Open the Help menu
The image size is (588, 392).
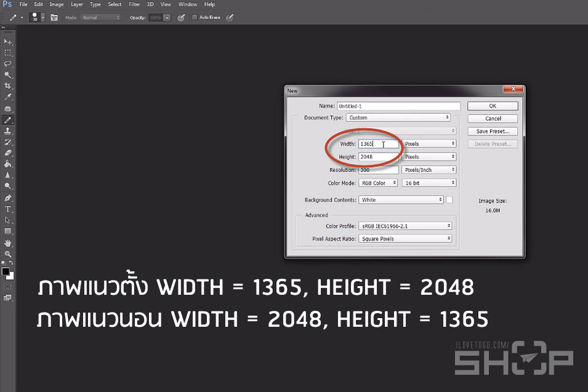pyautogui.click(x=209, y=4)
